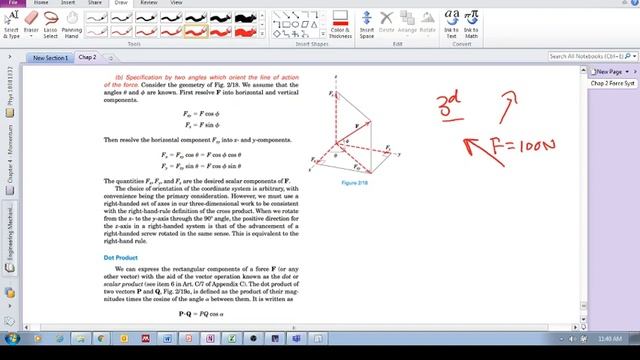This screenshot has width=640, height=360.
Task: Open the File tab
Action: point(13,3)
